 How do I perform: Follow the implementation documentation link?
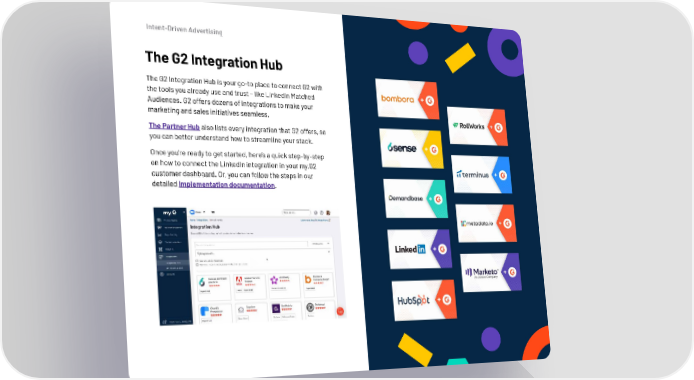point(227,184)
